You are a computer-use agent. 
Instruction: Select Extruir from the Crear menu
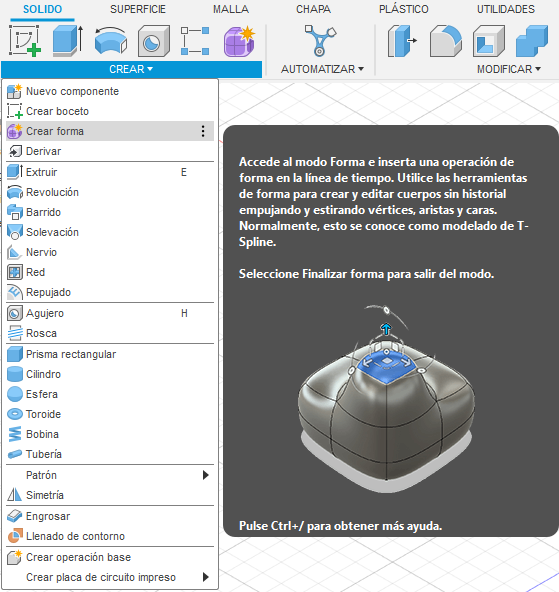[x=110, y=172]
